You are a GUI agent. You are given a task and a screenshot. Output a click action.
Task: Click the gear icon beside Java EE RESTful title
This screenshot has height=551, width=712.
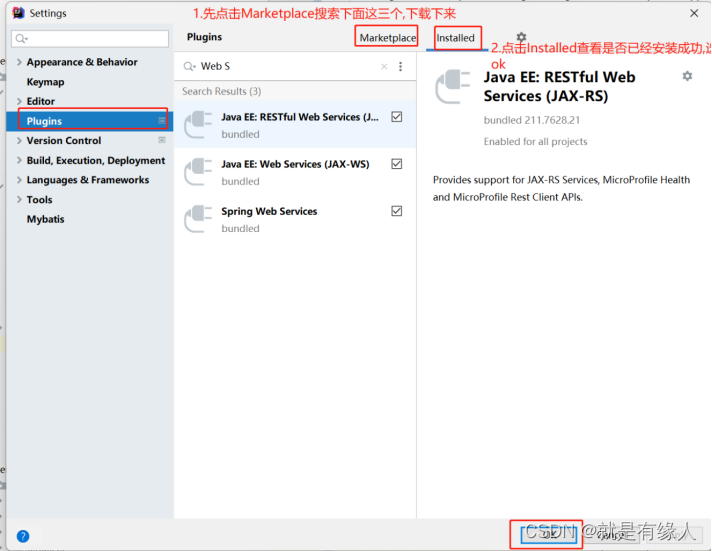coord(687,76)
